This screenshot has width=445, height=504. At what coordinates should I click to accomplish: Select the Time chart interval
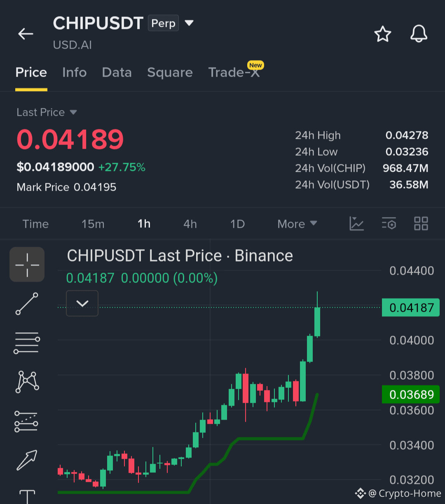35,224
